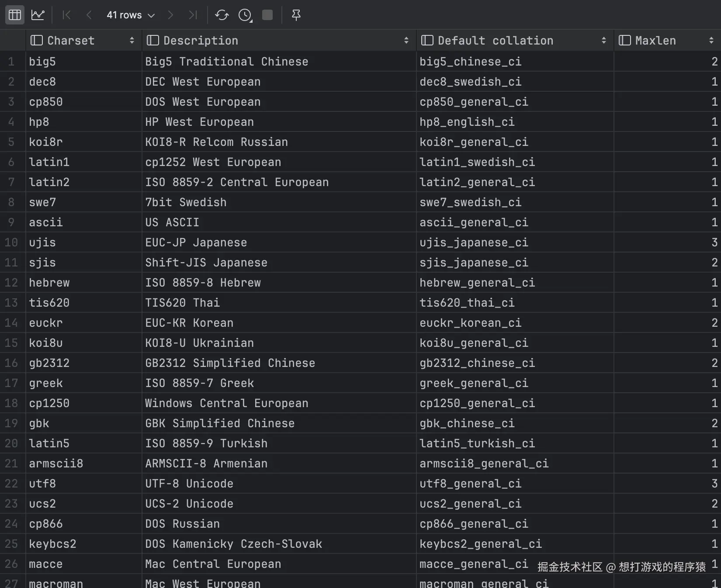The image size is (721, 588).
Task: Switch to chart view mode
Action: [38, 15]
